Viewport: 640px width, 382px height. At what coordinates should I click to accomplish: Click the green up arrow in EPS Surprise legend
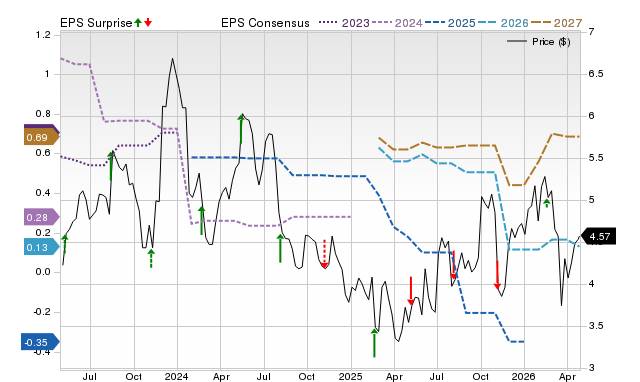[x=138, y=22]
